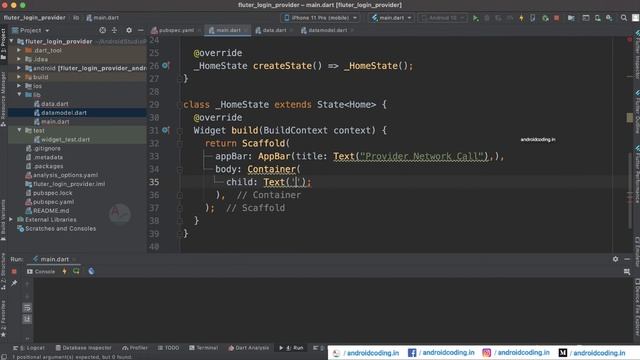Stop process in Run panel sidebar
Image resolution: width=640 pixels, height=360 pixels.
click(14, 271)
